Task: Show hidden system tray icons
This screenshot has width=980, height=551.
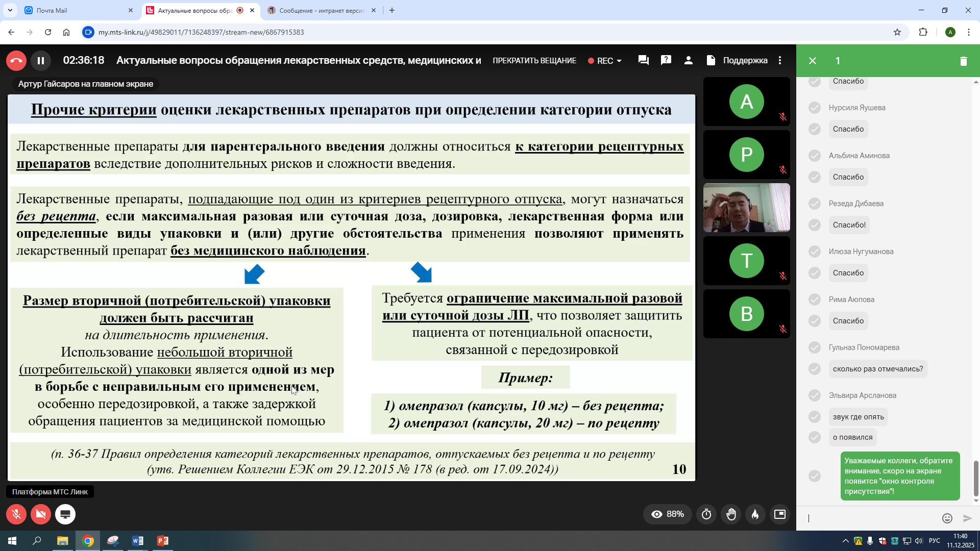Action: pos(845,541)
